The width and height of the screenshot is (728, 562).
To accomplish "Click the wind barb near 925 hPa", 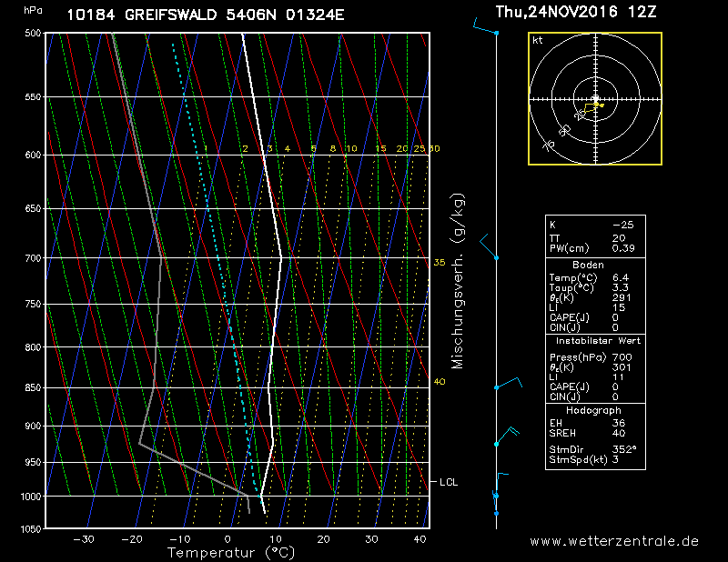I will [x=506, y=437].
